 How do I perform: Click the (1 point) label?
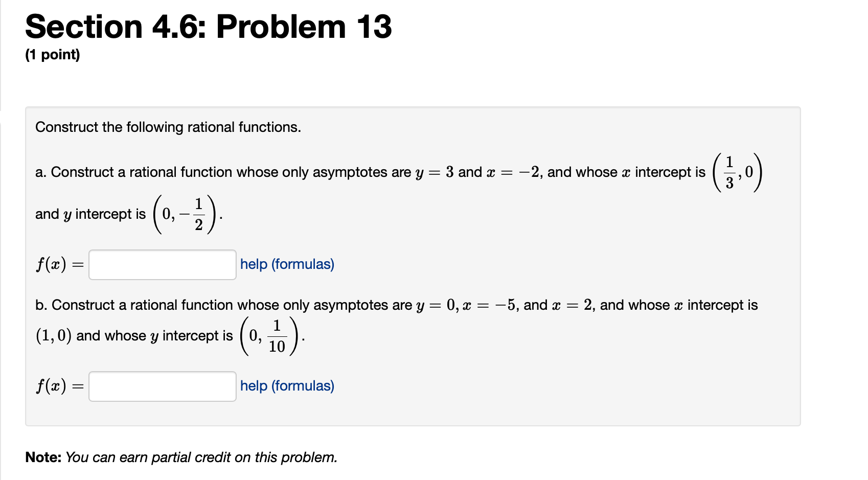pos(52,55)
